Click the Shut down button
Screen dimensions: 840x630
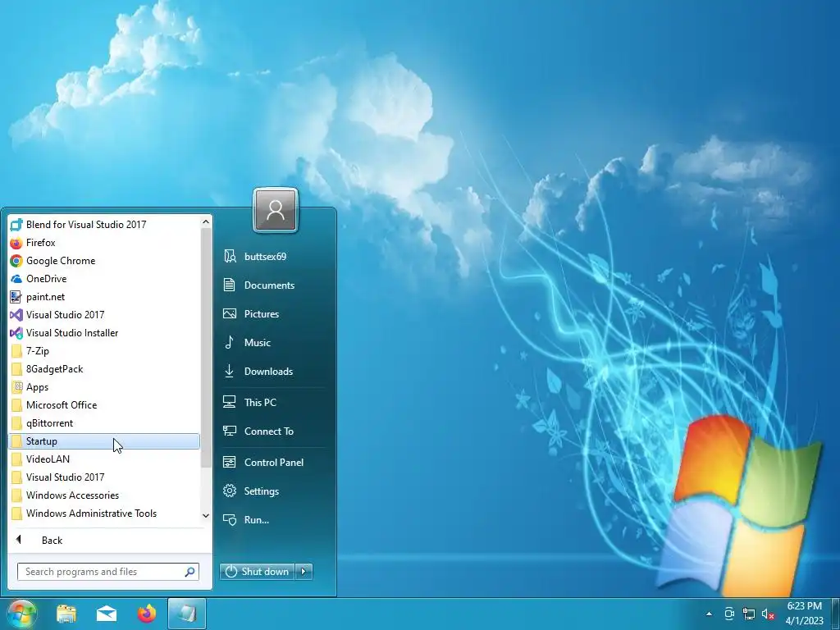coord(257,572)
